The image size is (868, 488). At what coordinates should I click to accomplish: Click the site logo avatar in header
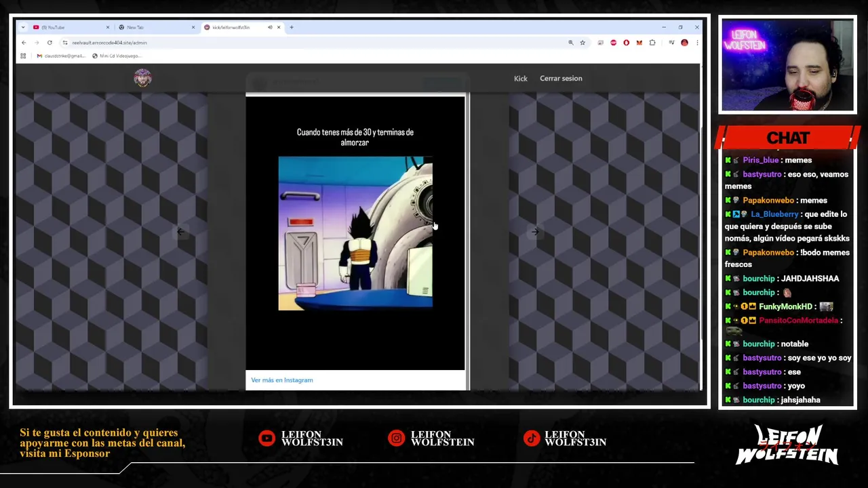click(142, 78)
